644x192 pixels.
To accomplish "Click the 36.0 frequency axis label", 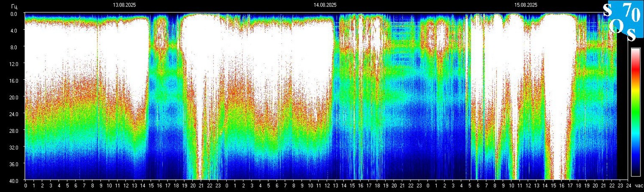I will pos(13,164).
